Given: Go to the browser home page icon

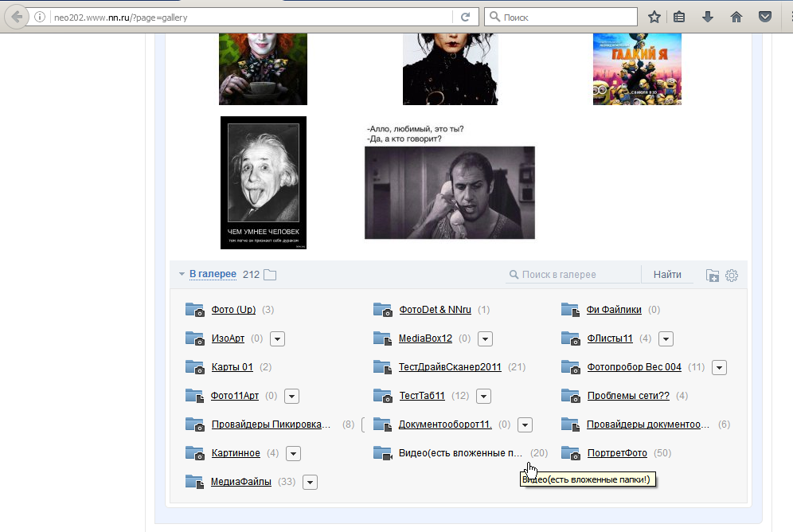Looking at the screenshot, I should [736, 18].
